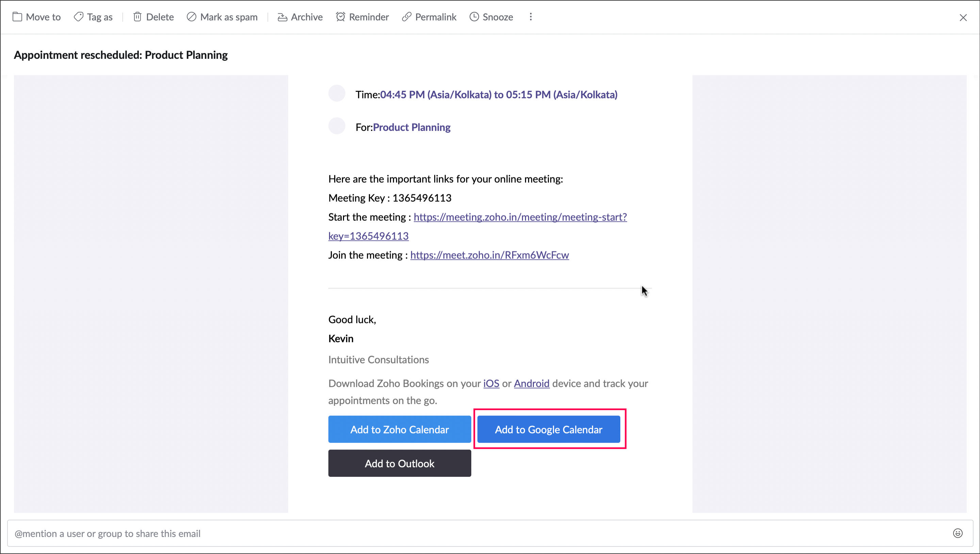
Task: Click Add to Outlook button
Action: pyautogui.click(x=399, y=463)
